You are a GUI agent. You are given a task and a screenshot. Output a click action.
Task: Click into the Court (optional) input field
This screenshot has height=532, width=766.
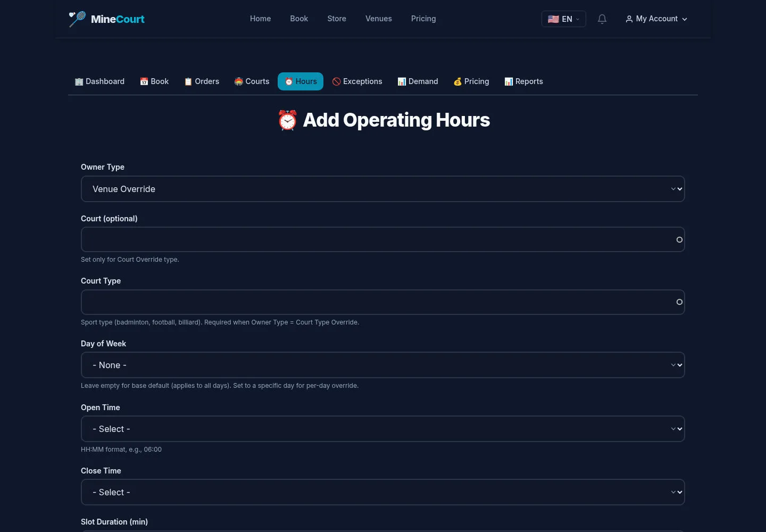coord(383,239)
